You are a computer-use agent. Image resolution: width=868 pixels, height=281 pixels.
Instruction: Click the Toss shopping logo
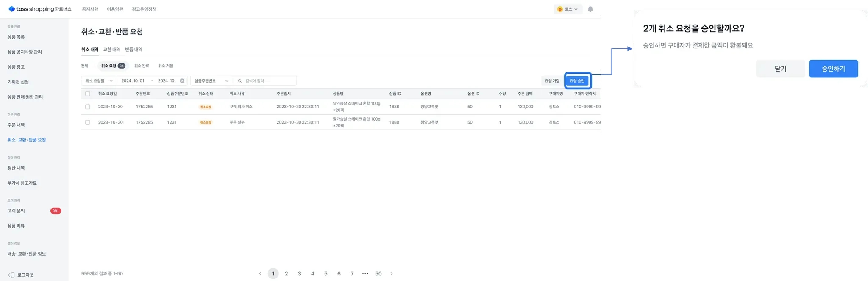(40, 9)
